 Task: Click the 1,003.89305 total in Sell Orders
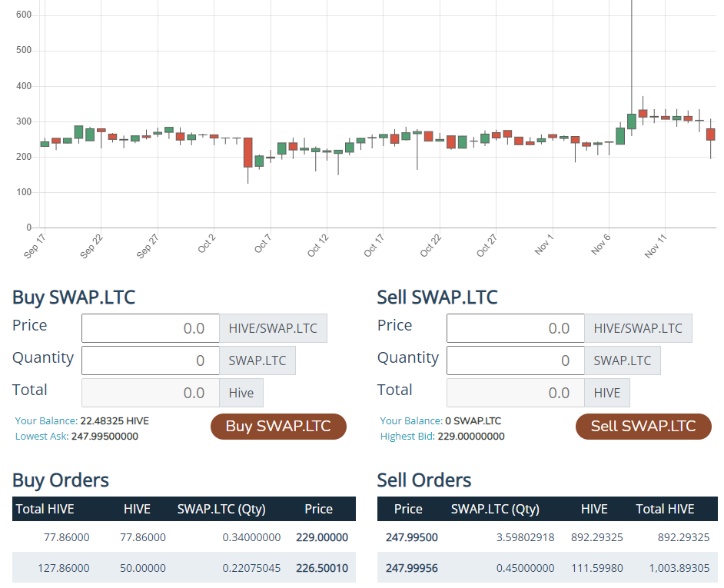679,568
